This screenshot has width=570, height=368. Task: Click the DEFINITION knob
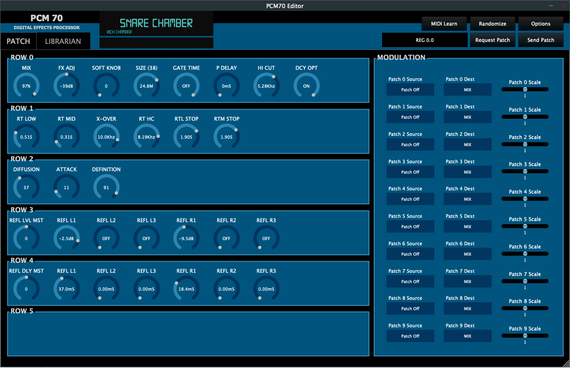(106, 187)
